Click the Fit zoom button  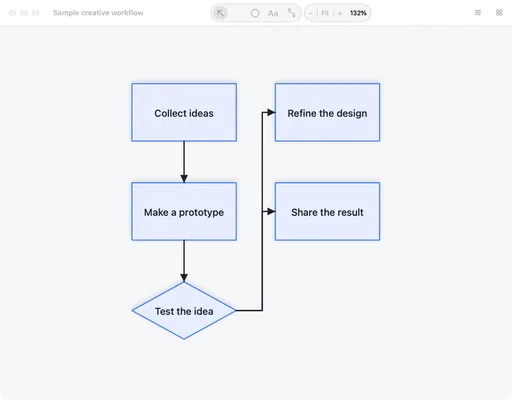325,13
